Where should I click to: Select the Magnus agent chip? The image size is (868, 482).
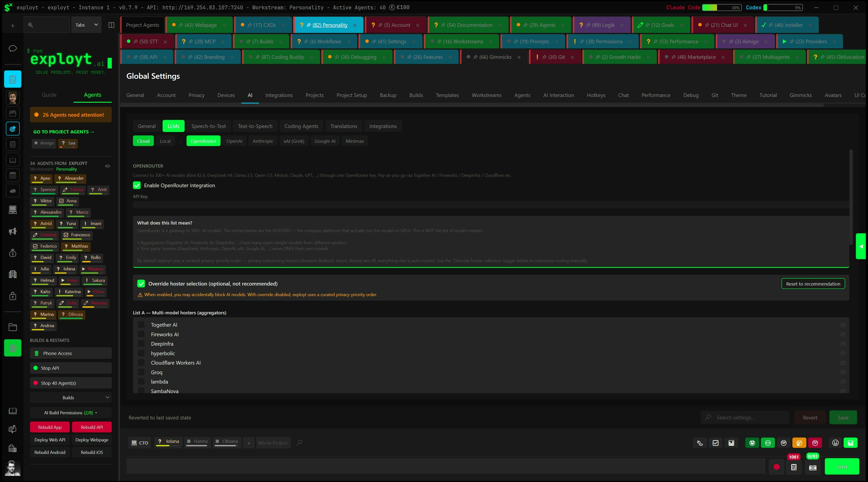coord(93,269)
